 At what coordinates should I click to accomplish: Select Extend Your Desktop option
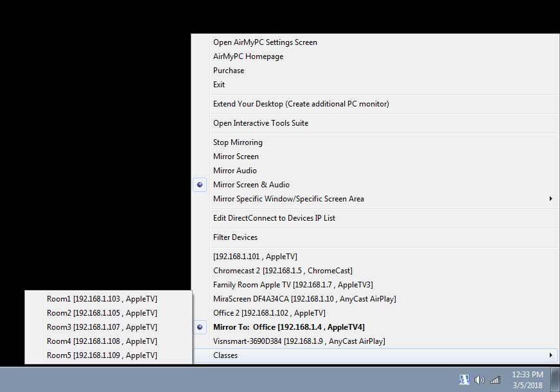301,104
